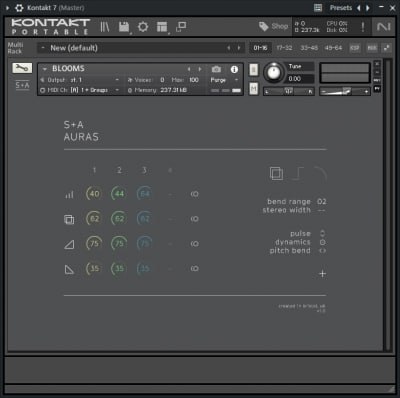The width and height of the screenshot is (400, 398).
Task: Adjust the instrument volume slider
Action: click(x=345, y=91)
